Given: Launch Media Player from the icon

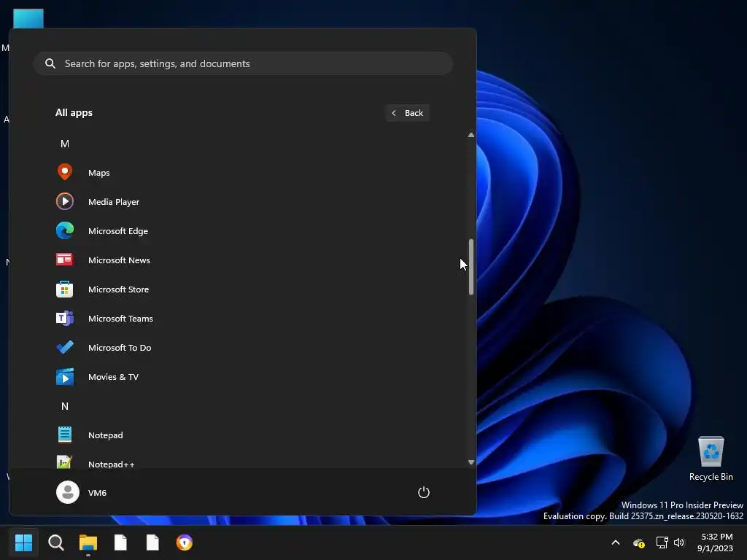Looking at the screenshot, I should (65, 201).
